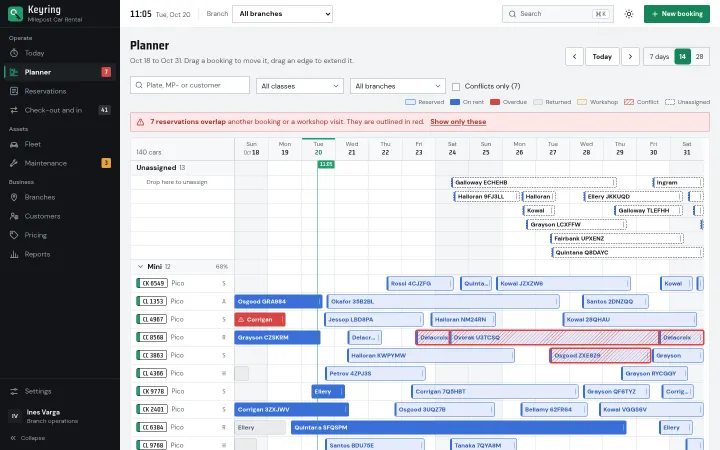
Task: Open the Quintana SFQSPM rental bar
Action: [458, 427]
